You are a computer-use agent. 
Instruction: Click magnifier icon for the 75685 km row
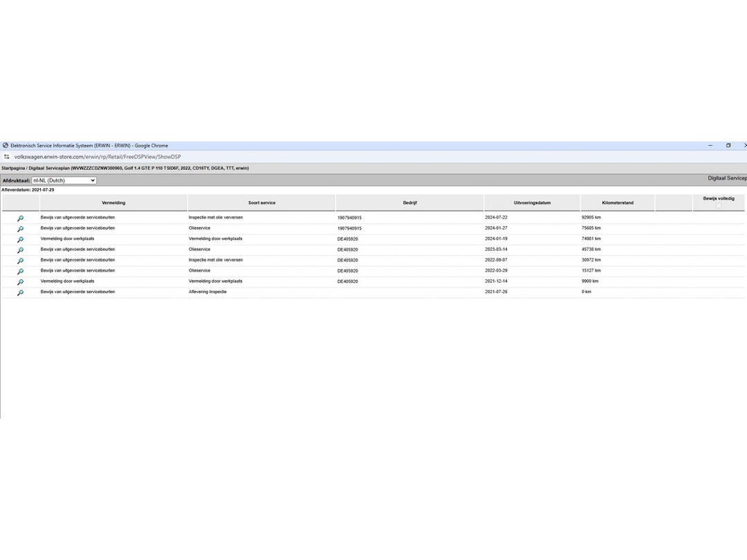(20, 229)
